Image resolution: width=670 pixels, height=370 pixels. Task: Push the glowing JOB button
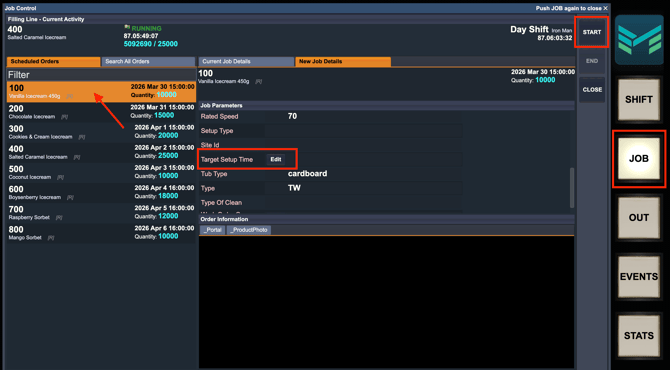click(639, 159)
